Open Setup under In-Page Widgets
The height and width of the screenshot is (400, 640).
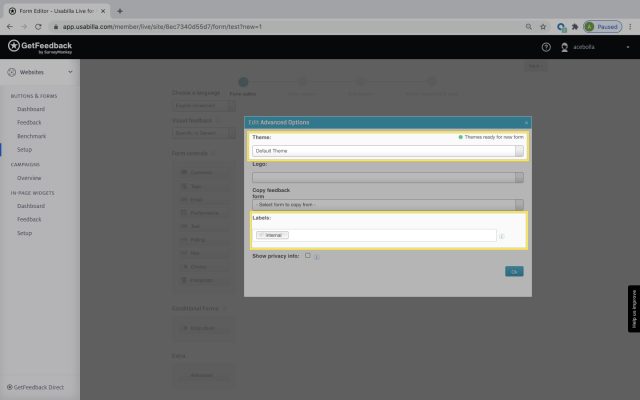coord(24,233)
